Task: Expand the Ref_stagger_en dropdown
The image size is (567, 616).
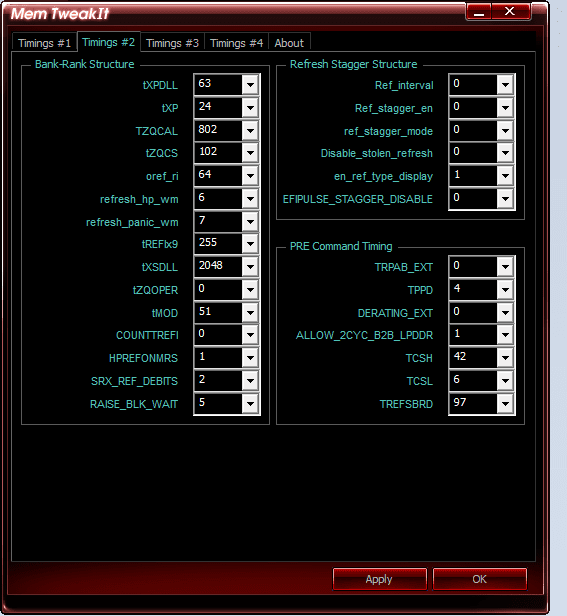Action: tap(505, 107)
